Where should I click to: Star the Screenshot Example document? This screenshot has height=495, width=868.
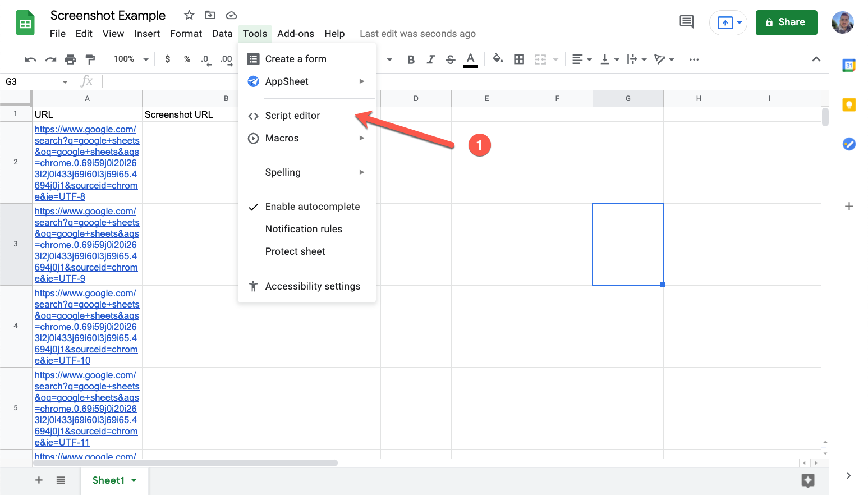(189, 15)
